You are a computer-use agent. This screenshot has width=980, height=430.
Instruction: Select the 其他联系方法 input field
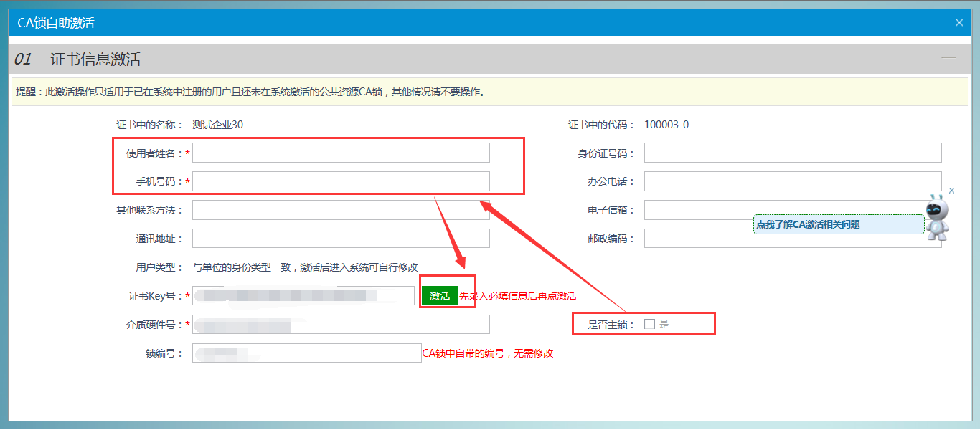click(x=341, y=210)
